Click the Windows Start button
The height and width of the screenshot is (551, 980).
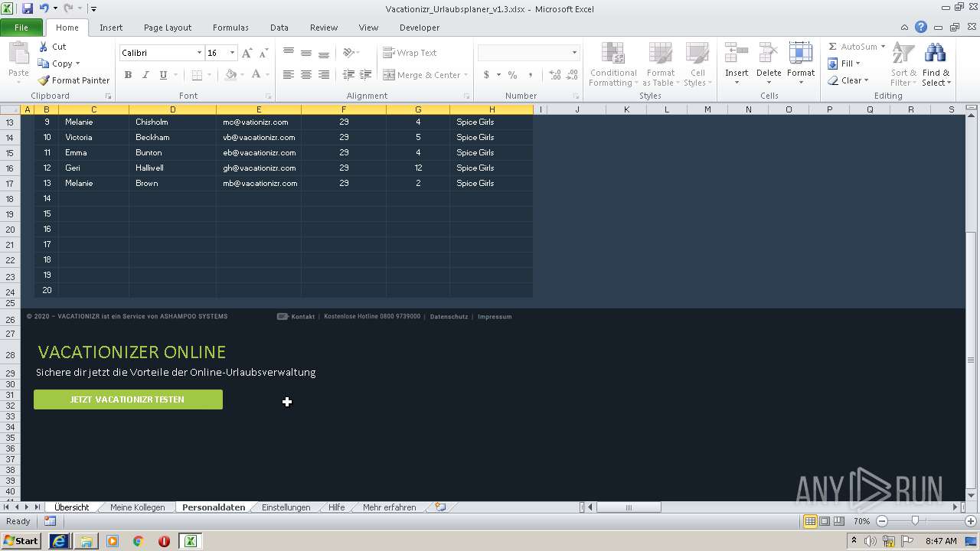(21, 540)
